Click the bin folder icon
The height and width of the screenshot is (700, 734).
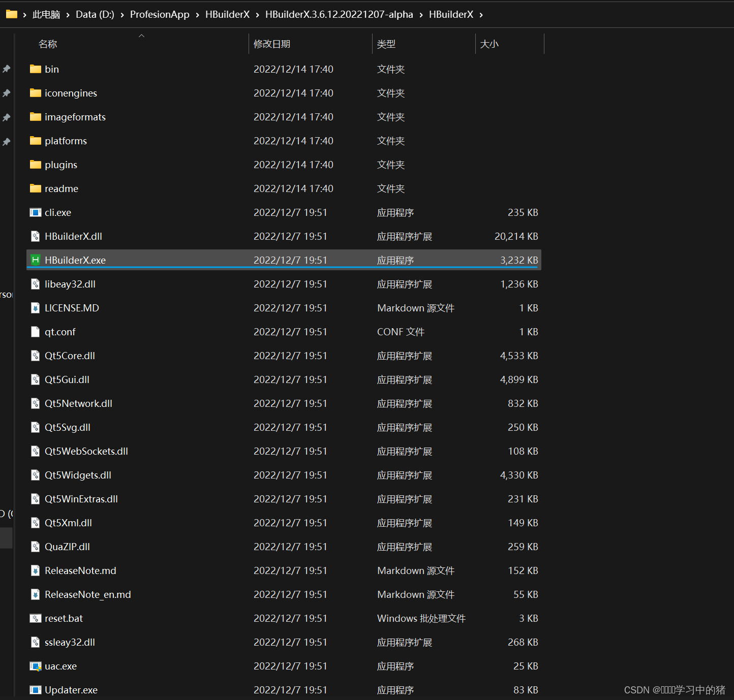[36, 69]
